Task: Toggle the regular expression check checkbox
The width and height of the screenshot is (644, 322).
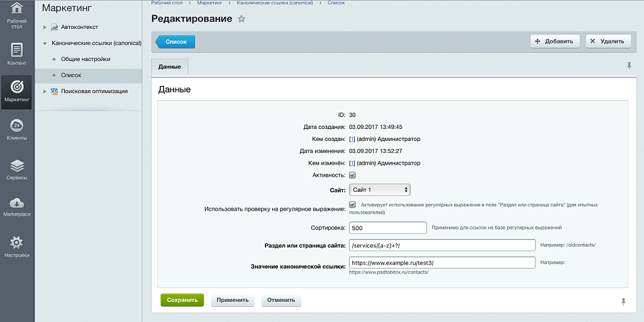Action: pyautogui.click(x=352, y=204)
